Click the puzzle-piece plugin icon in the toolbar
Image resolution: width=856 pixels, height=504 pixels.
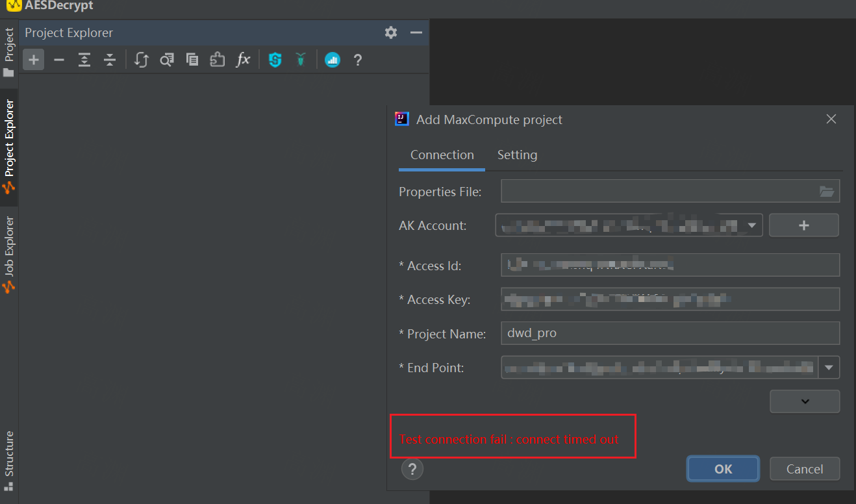(218, 60)
